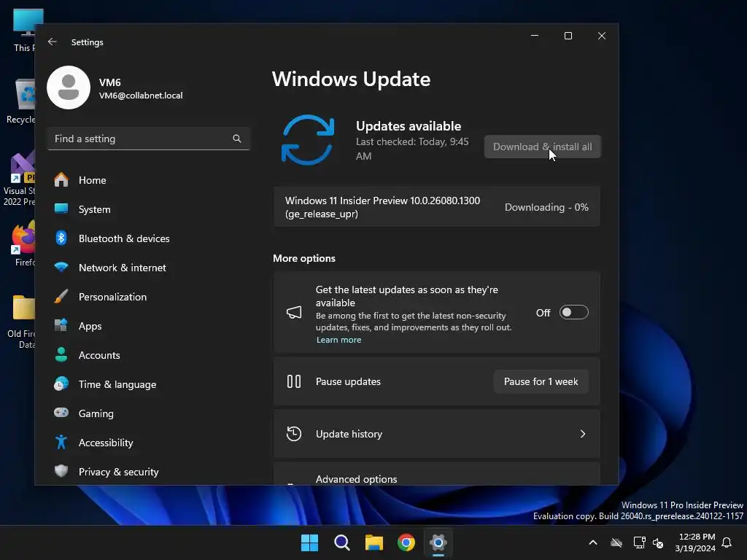Open the Windows Start menu
This screenshot has width=747, height=560.
point(309,542)
